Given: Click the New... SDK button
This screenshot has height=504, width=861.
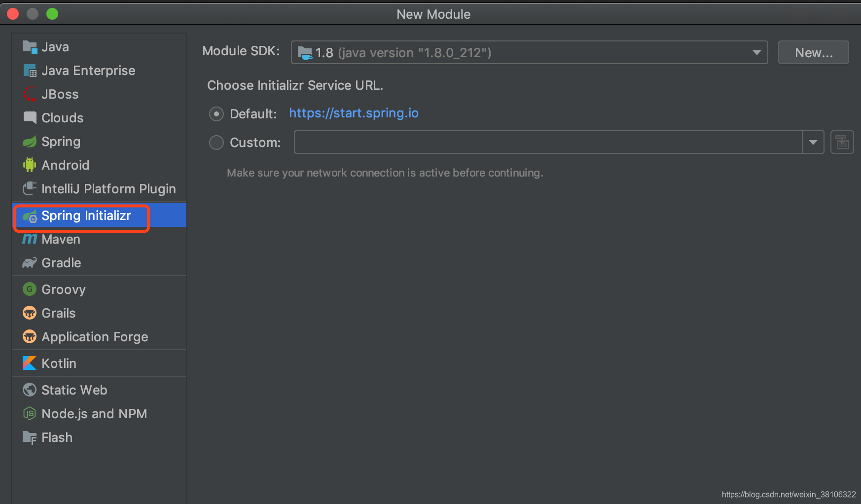Looking at the screenshot, I should coord(814,53).
